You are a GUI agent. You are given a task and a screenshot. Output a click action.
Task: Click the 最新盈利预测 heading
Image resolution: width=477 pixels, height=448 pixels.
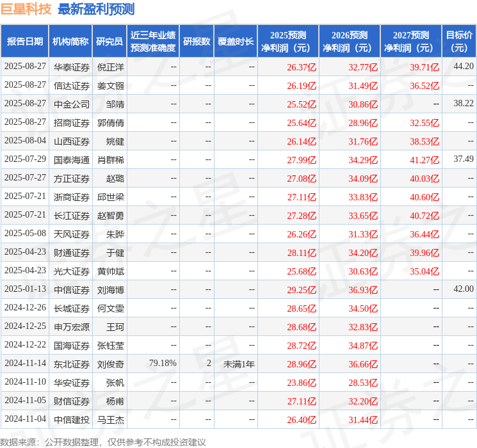coord(96,9)
